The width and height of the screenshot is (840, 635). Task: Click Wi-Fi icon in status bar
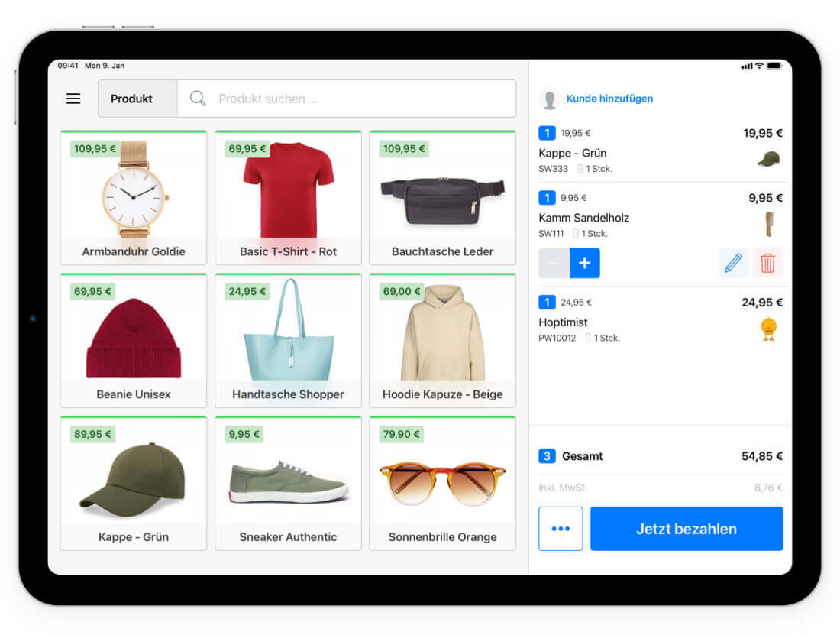(x=759, y=66)
